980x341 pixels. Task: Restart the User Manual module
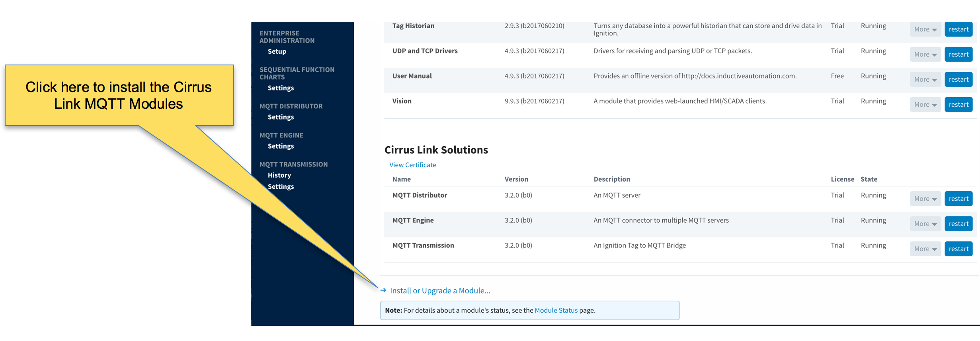coord(959,80)
